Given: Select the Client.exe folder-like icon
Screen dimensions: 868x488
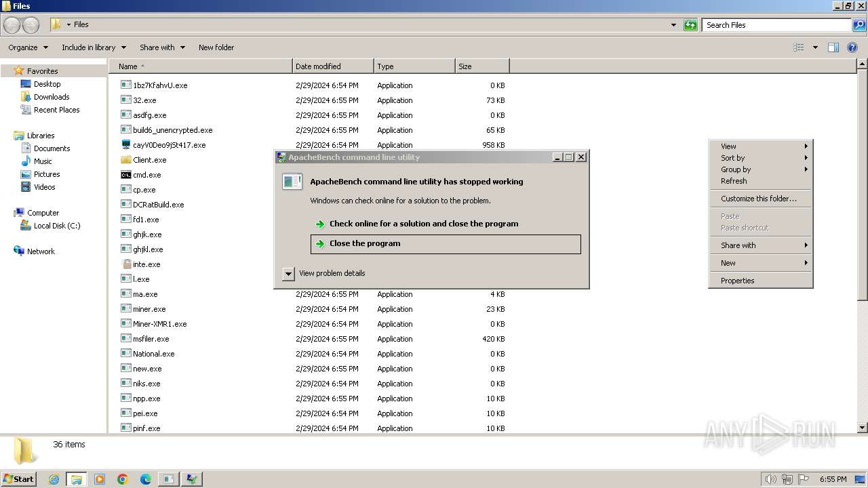Looking at the screenshot, I should point(126,160).
